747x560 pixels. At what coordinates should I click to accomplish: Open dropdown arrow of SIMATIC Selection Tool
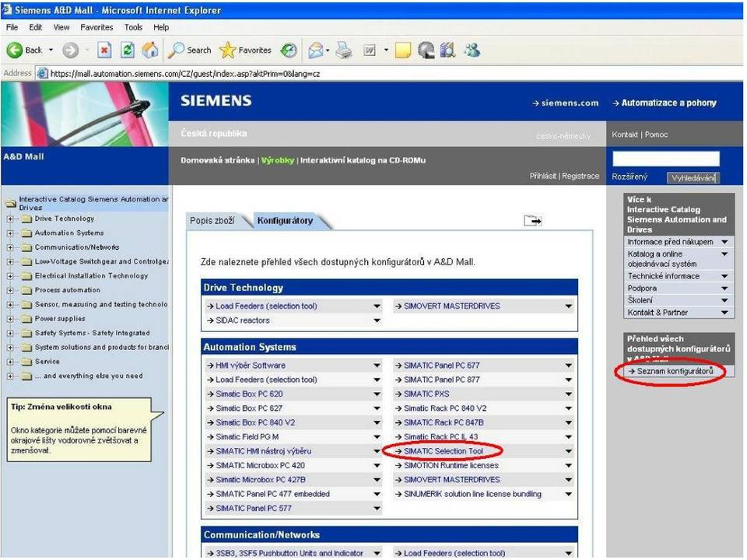click(x=568, y=451)
